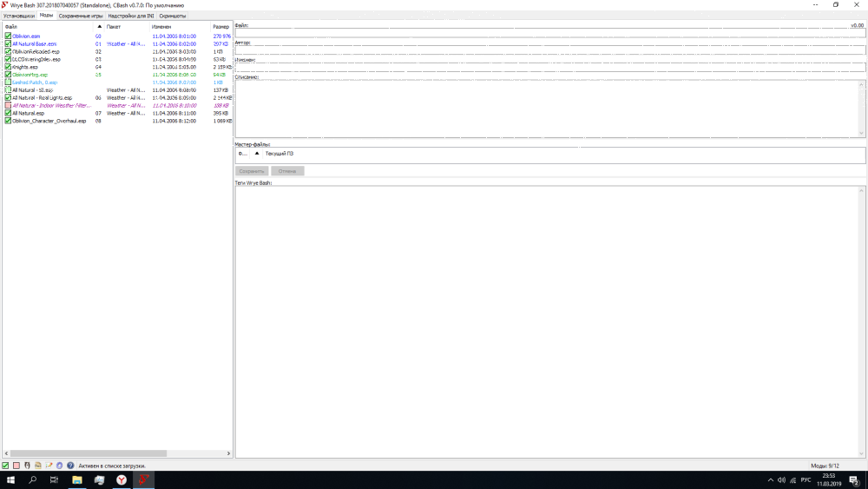This screenshot has height=489, width=868.
Task: Open taskbar search magnifier
Action: (x=32, y=480)
